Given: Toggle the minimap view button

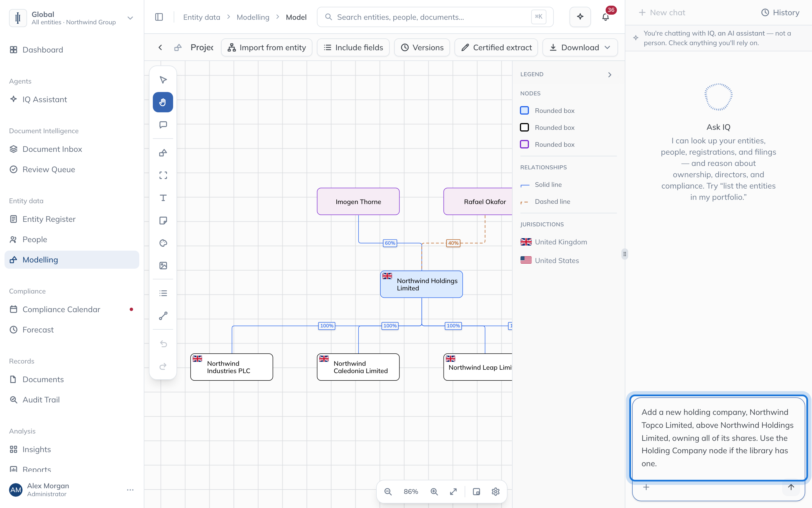Looking at the screenshot, I should click(x=476, y=492).
